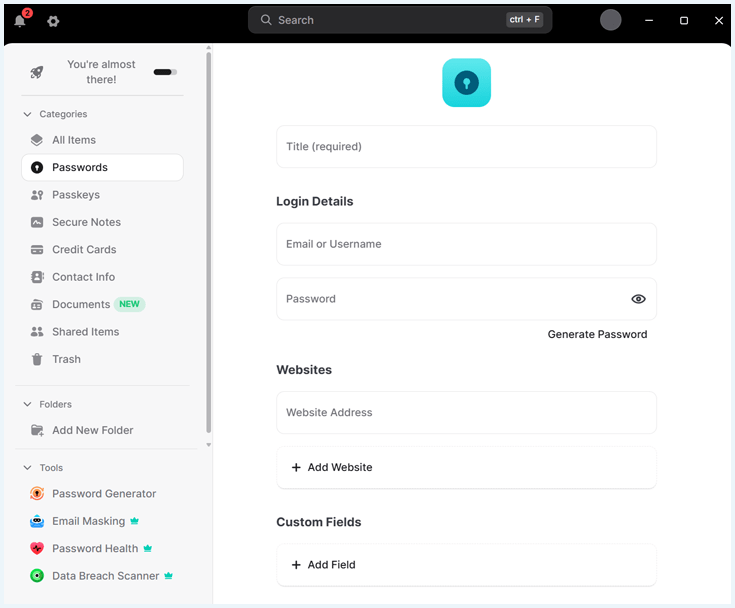Screen dimensions: 735x608
Task: Collapse the Categories section
Action: [28, 114]
